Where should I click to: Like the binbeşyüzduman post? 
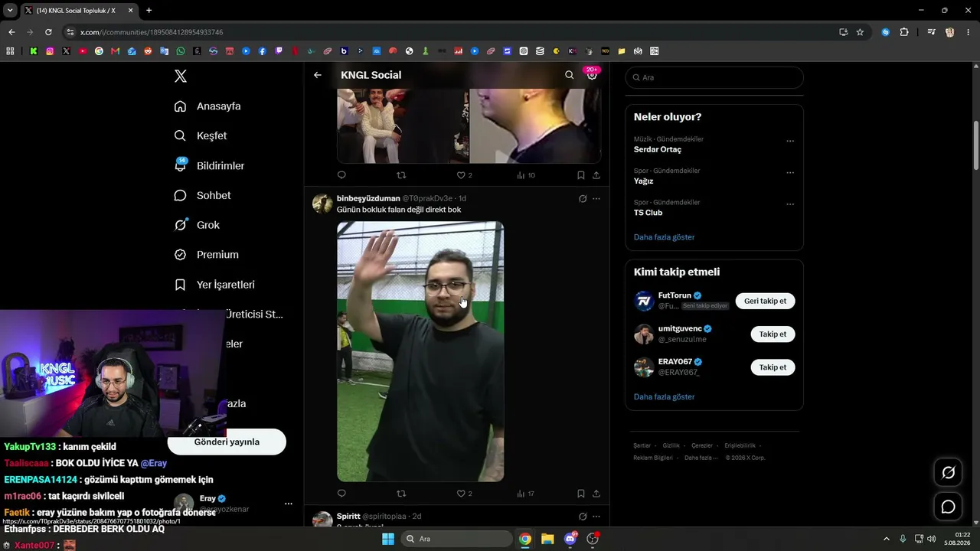464,494
